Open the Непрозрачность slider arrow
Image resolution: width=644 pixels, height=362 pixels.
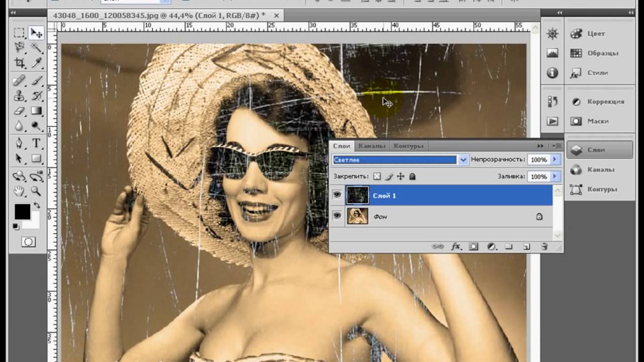point(555,159)
